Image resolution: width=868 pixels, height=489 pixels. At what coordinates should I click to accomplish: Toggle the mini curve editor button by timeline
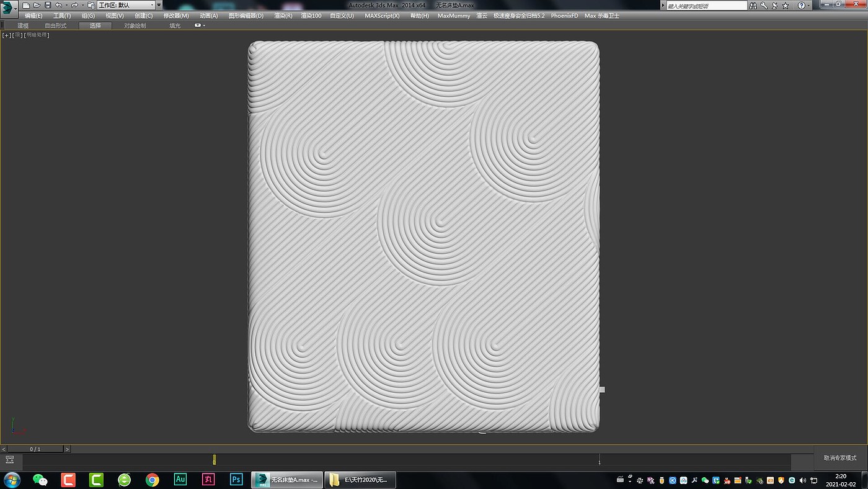pos(9,459)
